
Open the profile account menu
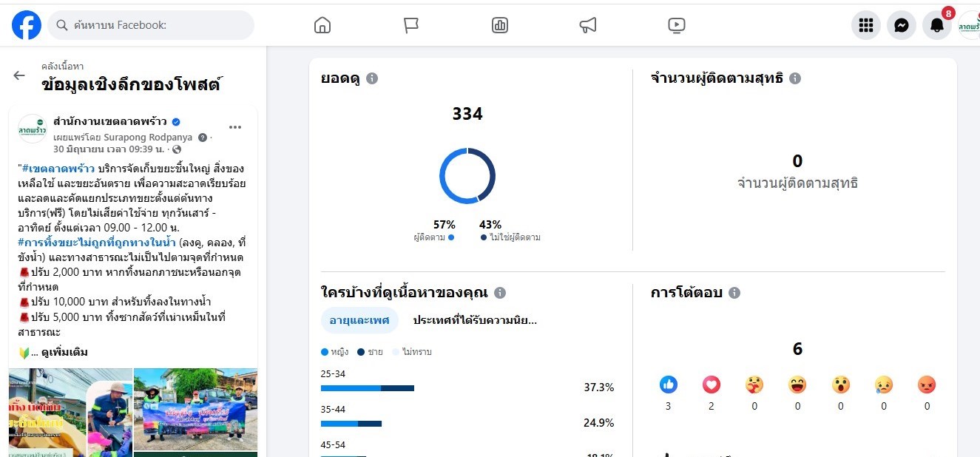pyautogui.click(x=969, y=25)
